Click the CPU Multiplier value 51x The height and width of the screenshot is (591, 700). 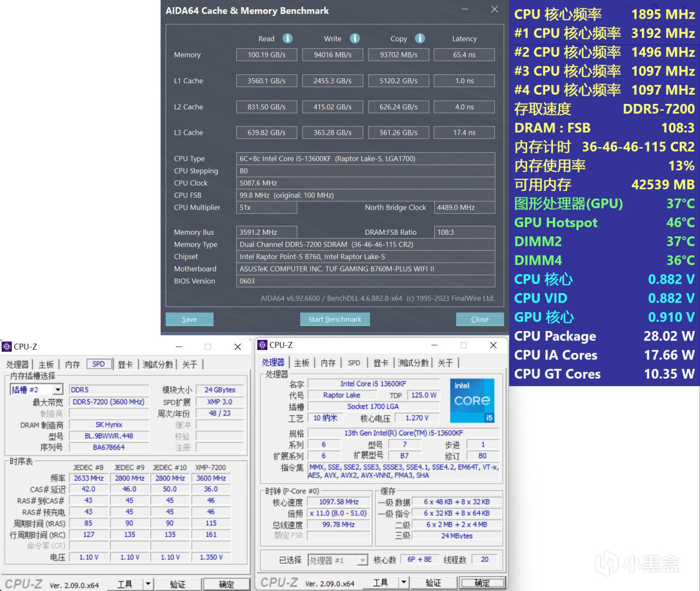(266, 207)
